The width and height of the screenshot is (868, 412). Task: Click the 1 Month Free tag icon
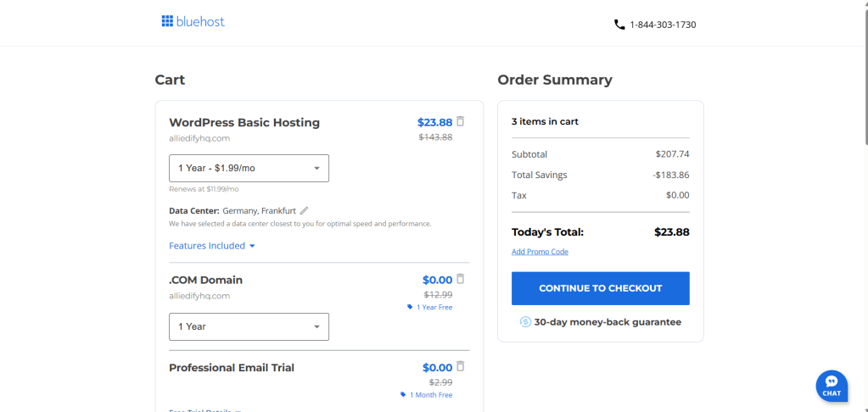point(404,395)
